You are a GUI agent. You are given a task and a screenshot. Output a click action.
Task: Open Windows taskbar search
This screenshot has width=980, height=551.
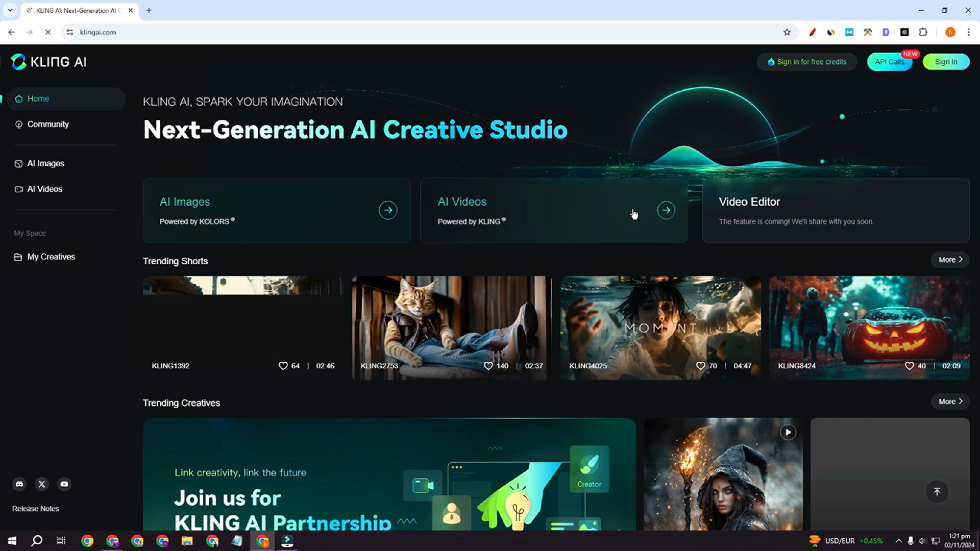tap(37, 541)
